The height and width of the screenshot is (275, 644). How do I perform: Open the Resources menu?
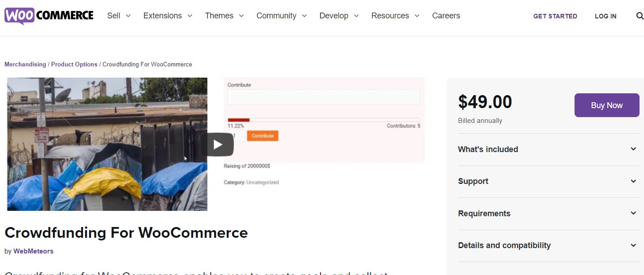click(396, 16)
